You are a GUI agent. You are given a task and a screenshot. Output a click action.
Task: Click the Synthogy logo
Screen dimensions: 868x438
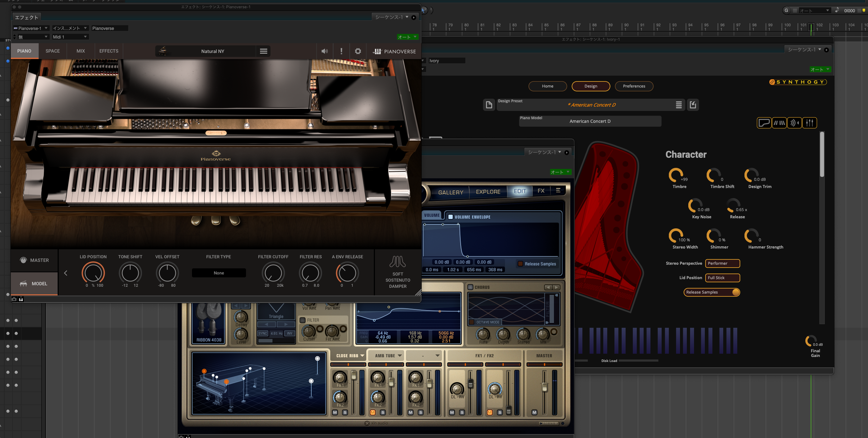(797, 82)
